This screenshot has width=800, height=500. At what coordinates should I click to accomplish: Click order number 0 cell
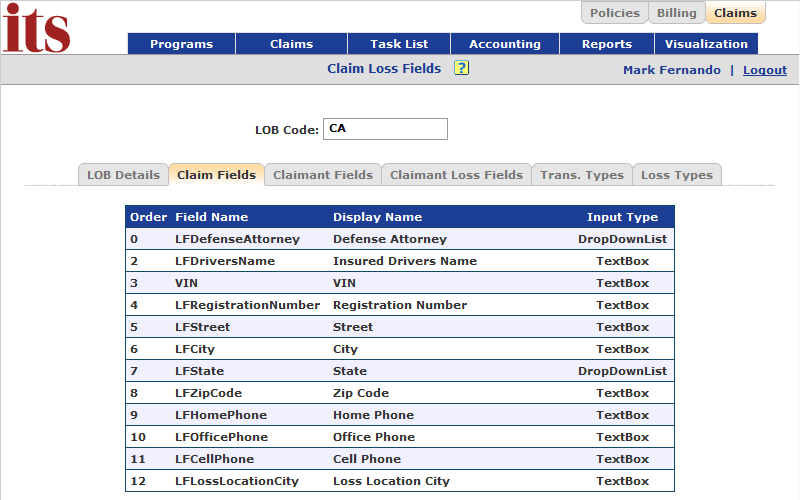(134, 239)
